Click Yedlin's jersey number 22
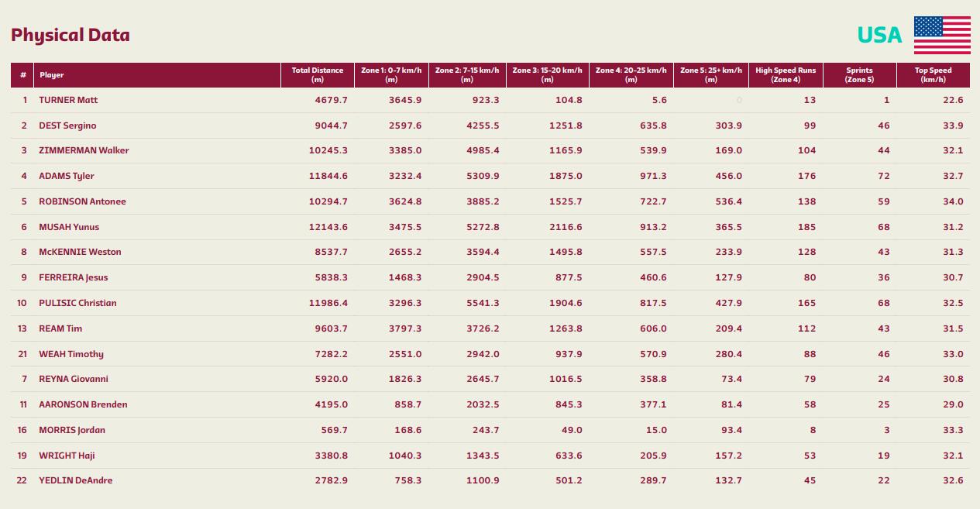 [x=22, y=480]
